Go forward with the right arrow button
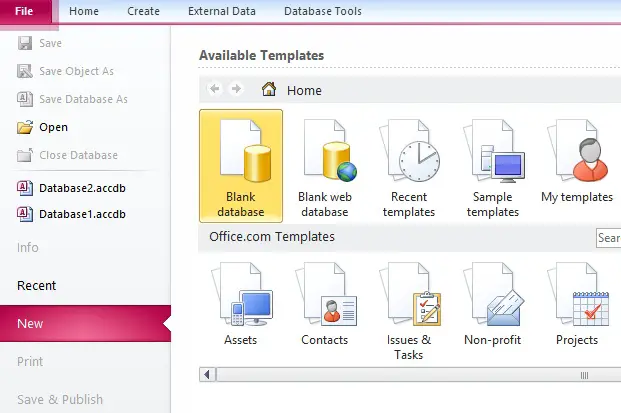The image size is (621, 413). (x=236, y=89)
